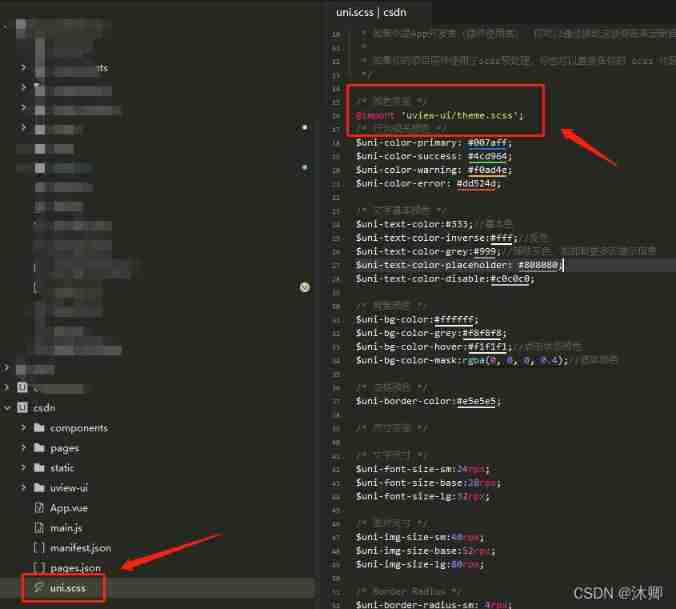Click the $uni-font-size-base line

(x=428, y=483)
